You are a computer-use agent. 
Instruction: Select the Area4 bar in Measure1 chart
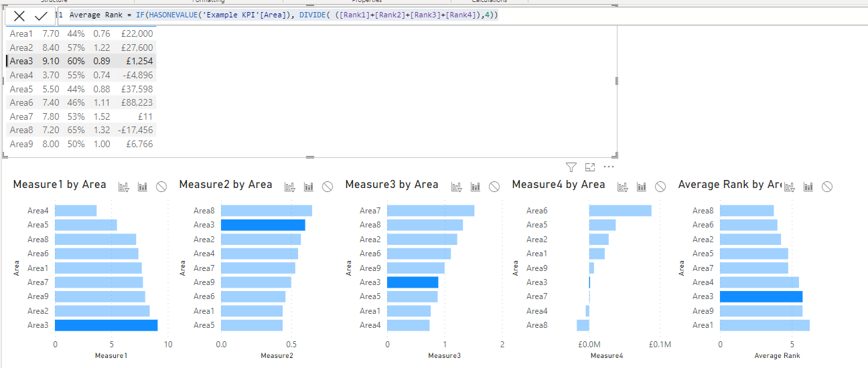coord(76,211)
